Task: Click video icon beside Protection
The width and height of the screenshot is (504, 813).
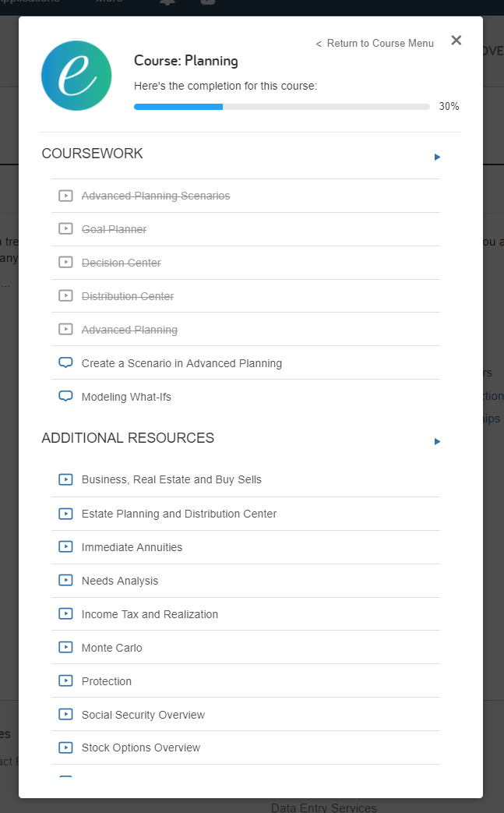Action: point(65,680)
